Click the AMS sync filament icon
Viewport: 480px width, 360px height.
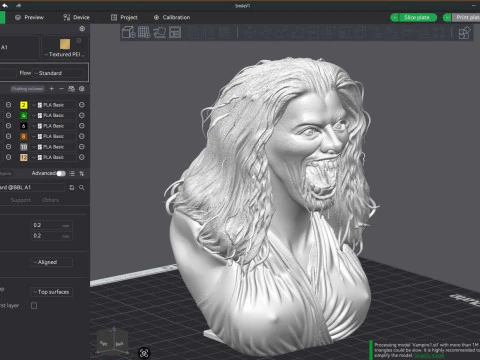coord(71,89)
